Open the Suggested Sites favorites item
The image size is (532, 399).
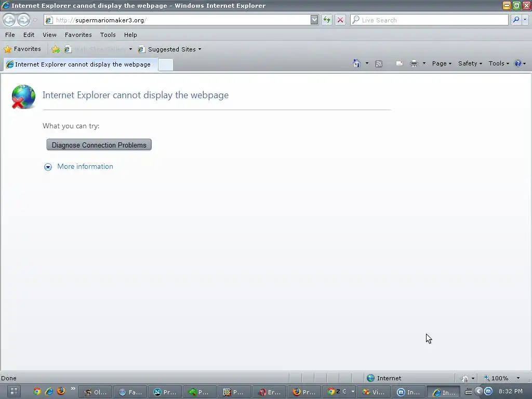(x=170, y=49)
